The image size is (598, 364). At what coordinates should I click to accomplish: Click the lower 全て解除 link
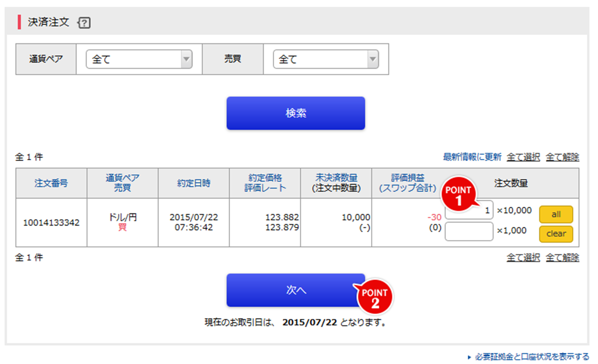pos(562,257)
